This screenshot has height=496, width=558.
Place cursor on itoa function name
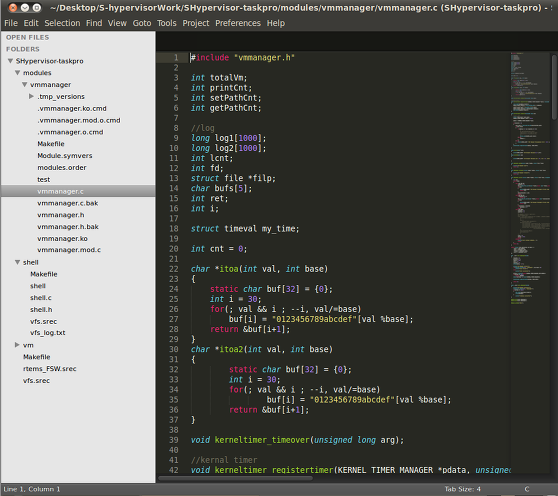click(229, 269)
